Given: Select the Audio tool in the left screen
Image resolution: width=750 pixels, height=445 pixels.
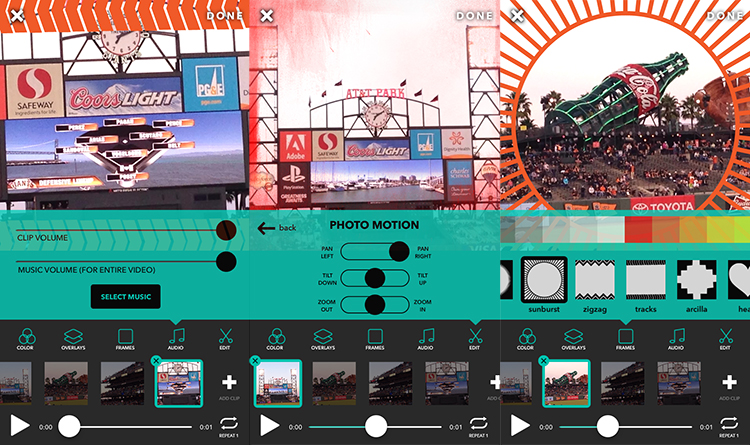Looking at the screenshot, I should pyautogui.click(x=176, y=339).
